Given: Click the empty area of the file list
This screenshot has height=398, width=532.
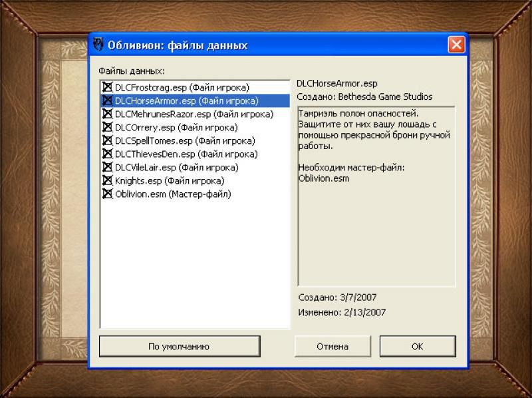Looking at the screenshot, I should tap(194, 266).
